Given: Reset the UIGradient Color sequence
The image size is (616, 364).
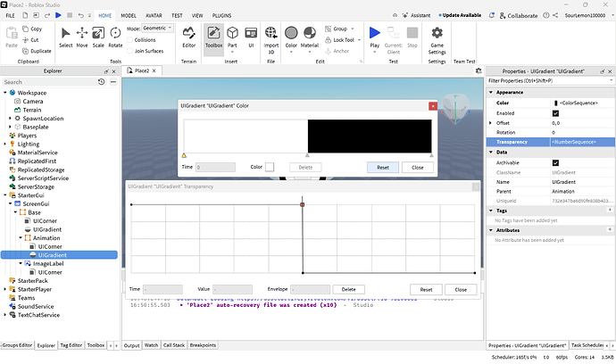Looking at the screenshot, I should click(383, 167).
